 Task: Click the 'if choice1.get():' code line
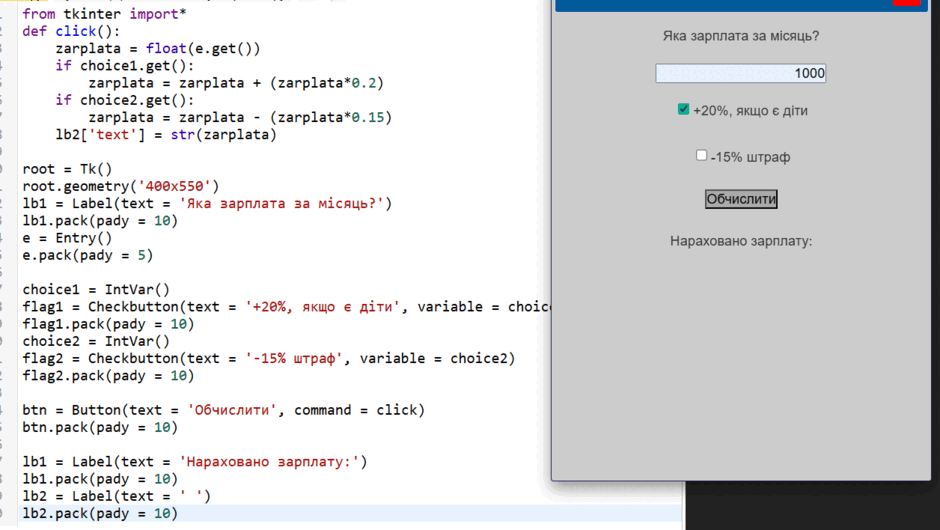pos(125,66)
